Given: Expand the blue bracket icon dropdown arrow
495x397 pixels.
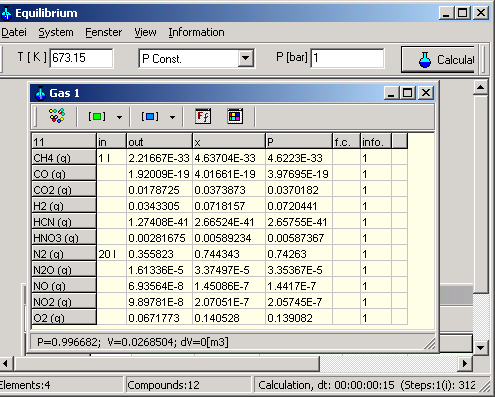Looking at the screenshot, I should click(172, 117).
